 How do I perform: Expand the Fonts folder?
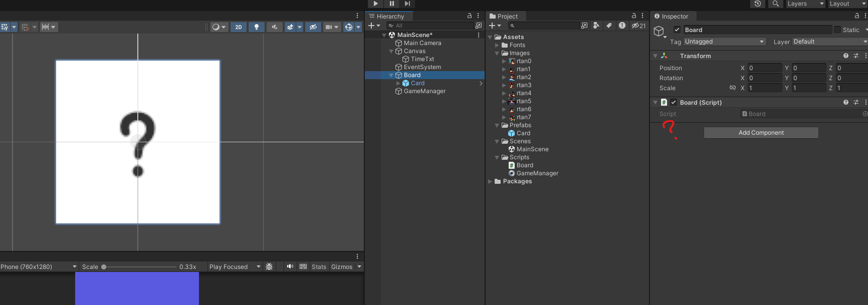tap(497, 45)
